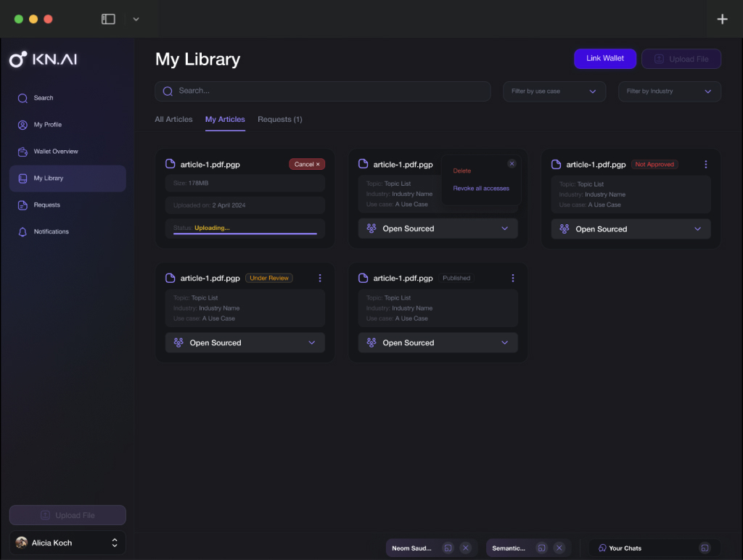743x560 pixels.
Task: Expand the Neom Saud chat window icon
Action: click(x=448, y=548)
